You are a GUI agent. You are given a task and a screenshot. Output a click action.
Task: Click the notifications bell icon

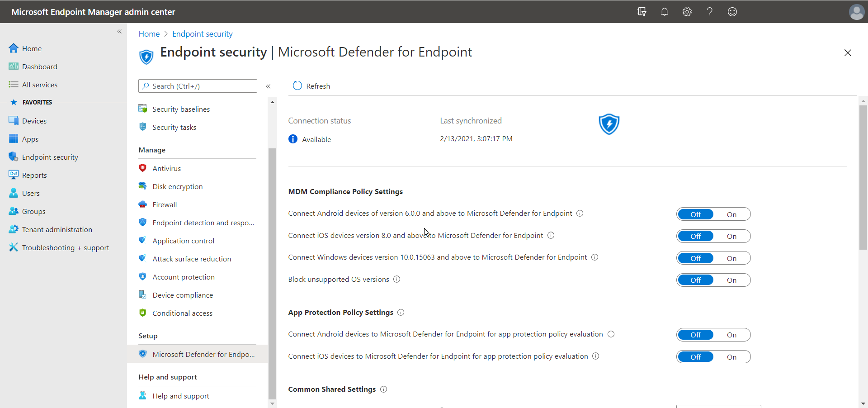click(x=664, y=11)
